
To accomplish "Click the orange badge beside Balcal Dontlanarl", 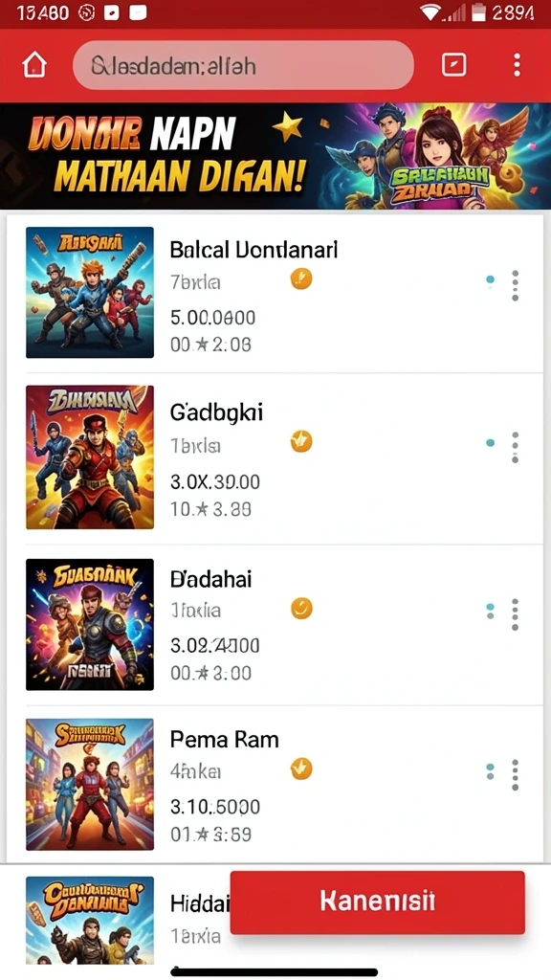I will point(301,278).
